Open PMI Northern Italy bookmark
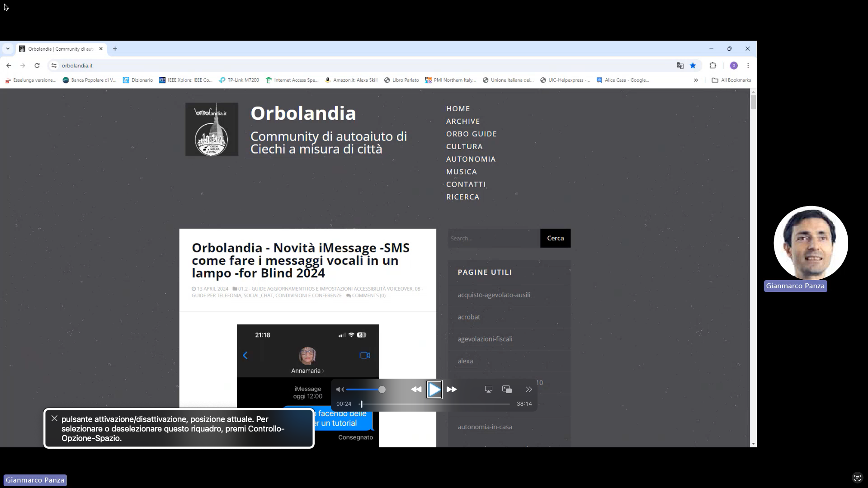 coord(451,80)
